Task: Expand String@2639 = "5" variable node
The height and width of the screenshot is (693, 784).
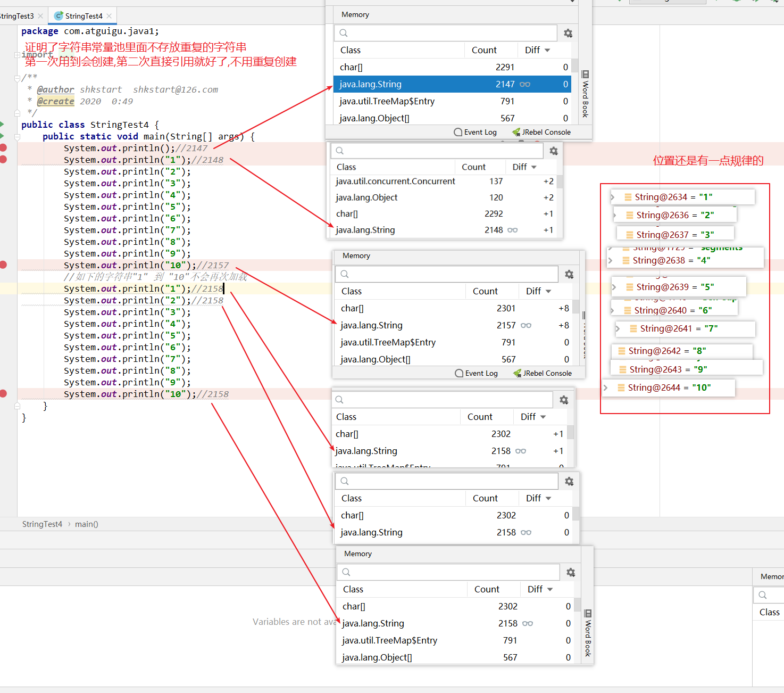Action: coord(614,287)
